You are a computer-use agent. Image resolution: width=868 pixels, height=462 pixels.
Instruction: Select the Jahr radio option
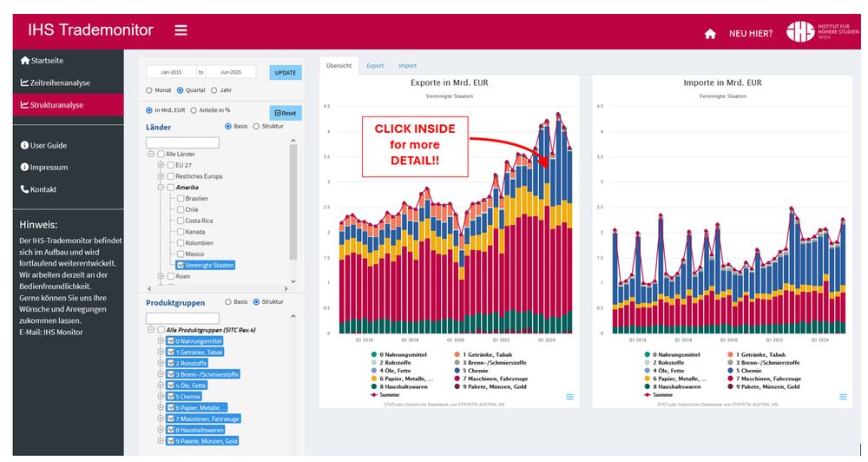coord(214,90)
